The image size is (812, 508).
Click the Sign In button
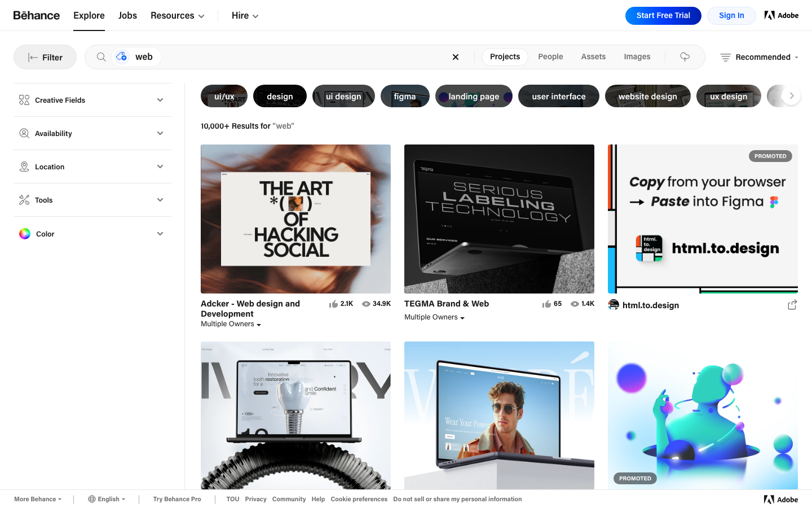click(x=731, y=16)
